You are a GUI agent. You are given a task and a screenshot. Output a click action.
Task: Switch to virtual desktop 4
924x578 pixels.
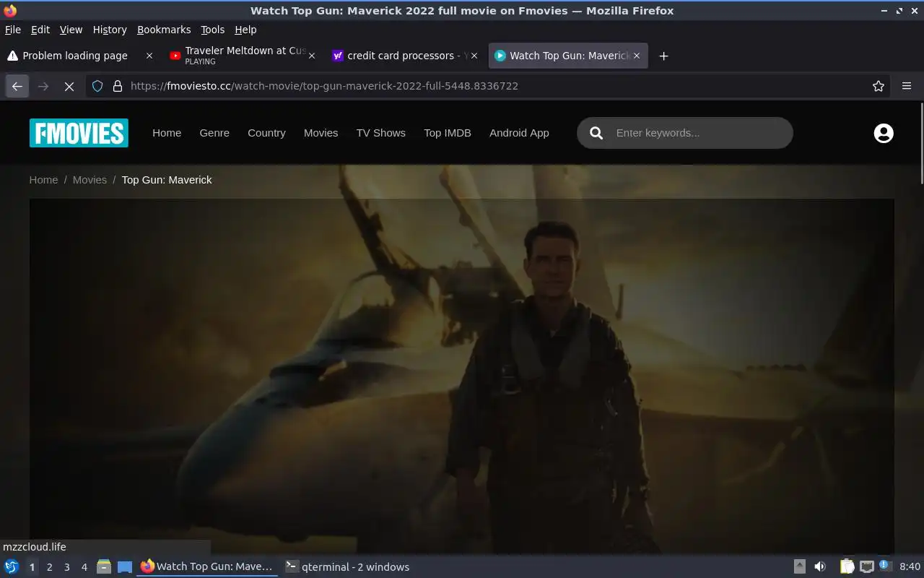84,567
